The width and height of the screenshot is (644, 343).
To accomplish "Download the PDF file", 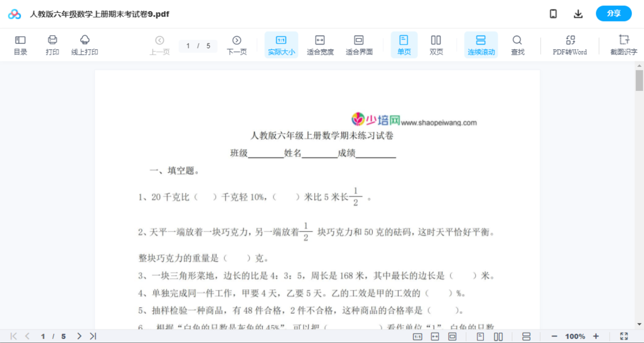I will tap(578, 13).
